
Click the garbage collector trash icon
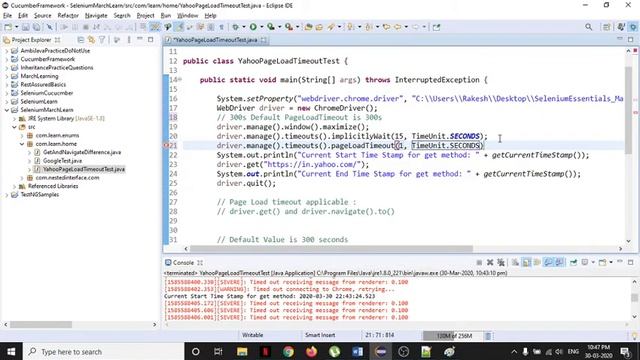point(488,336)
